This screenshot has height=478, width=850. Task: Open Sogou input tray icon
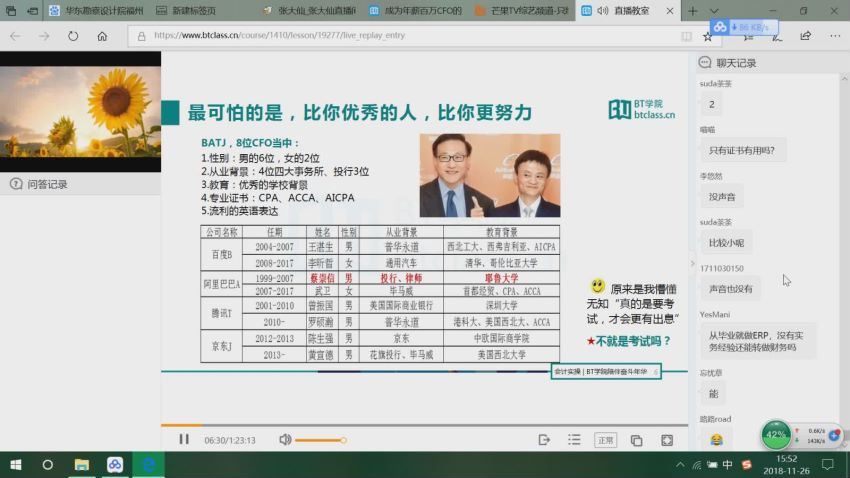click(x=747, y=464)
